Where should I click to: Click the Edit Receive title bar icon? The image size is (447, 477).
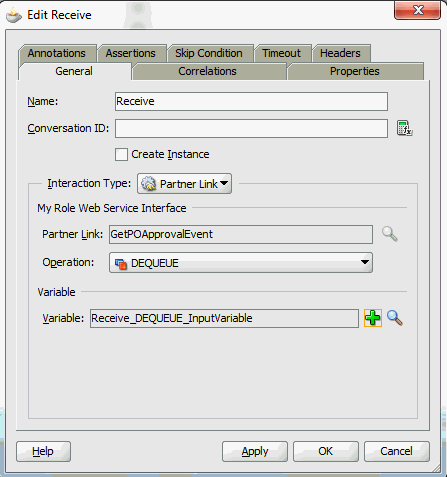(14, 15)
